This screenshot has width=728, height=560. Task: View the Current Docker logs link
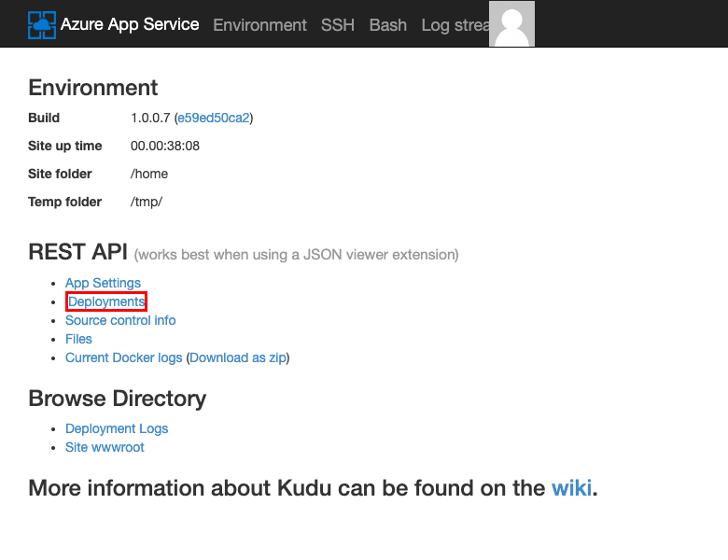pyautogui.click(x=124, y=357)
